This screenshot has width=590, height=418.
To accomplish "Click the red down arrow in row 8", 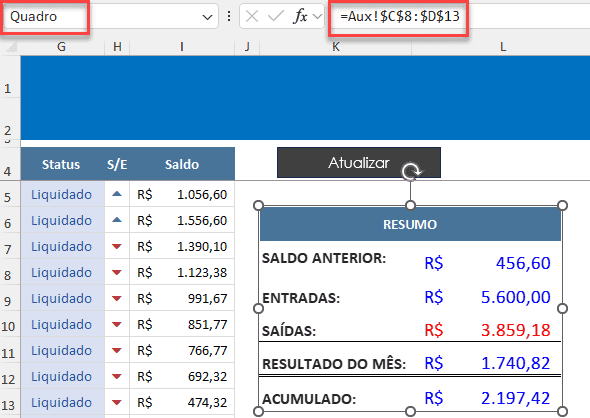I will [x=117, y=272].
